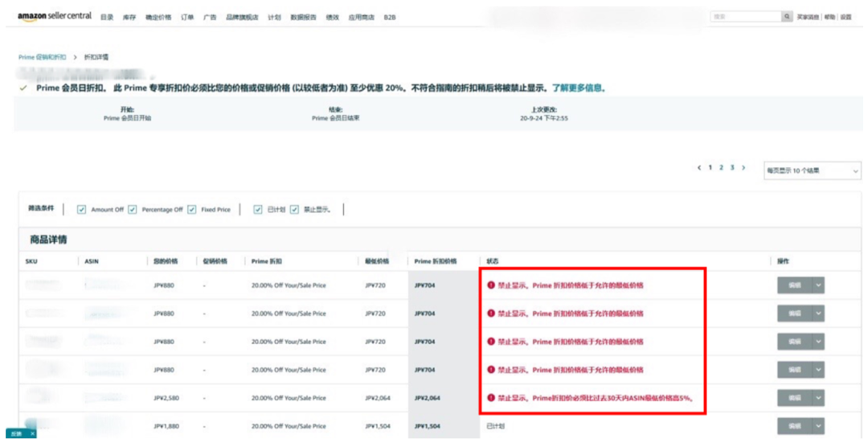This screenshot has height=447, width=868.
Task: Click the SKU column header
Action: [x=31, y=261]
